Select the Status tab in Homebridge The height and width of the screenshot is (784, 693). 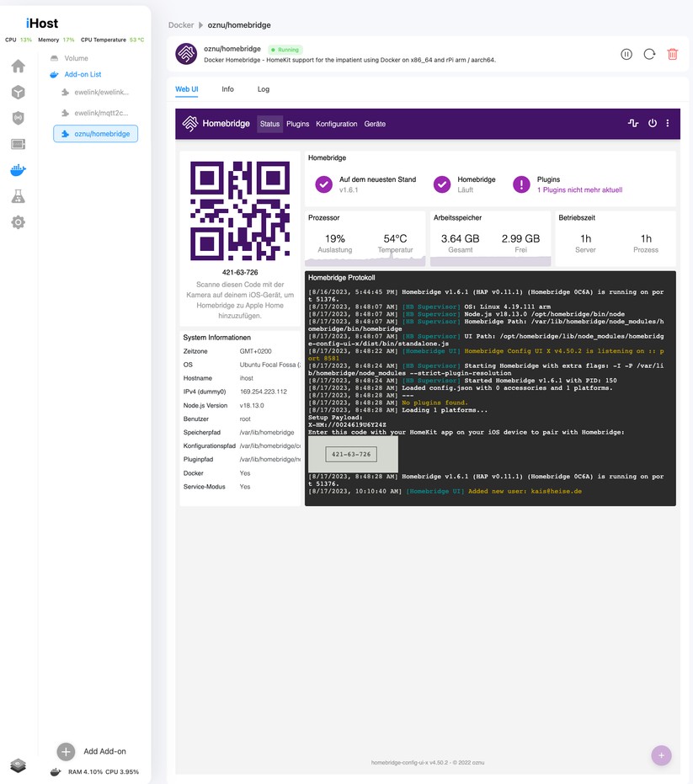pyautogui.click(x=269, y=123)
